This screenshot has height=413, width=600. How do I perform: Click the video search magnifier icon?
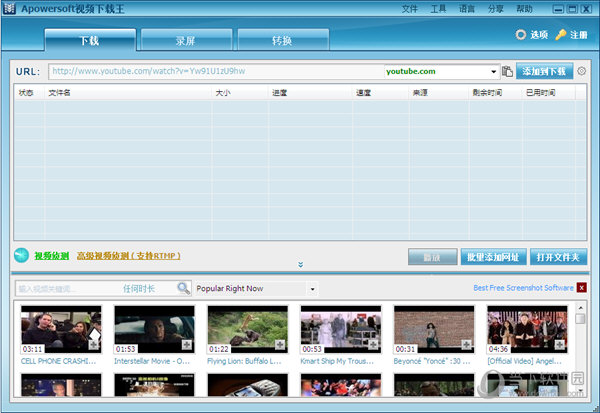tap(184, 288)
